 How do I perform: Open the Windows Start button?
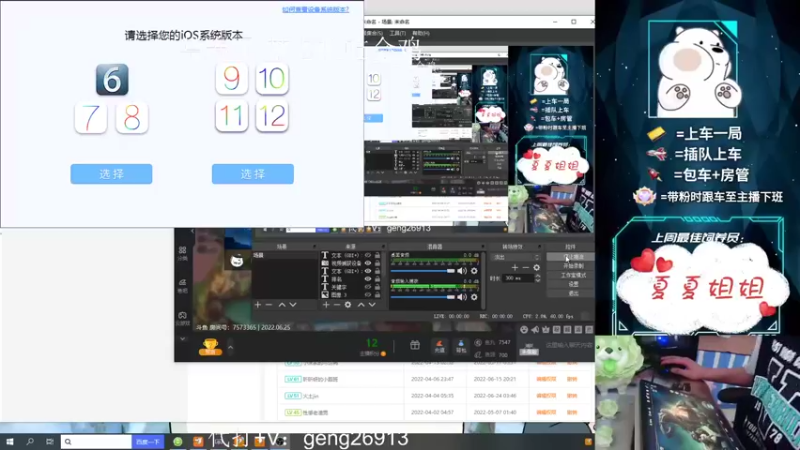click(10, 442)
